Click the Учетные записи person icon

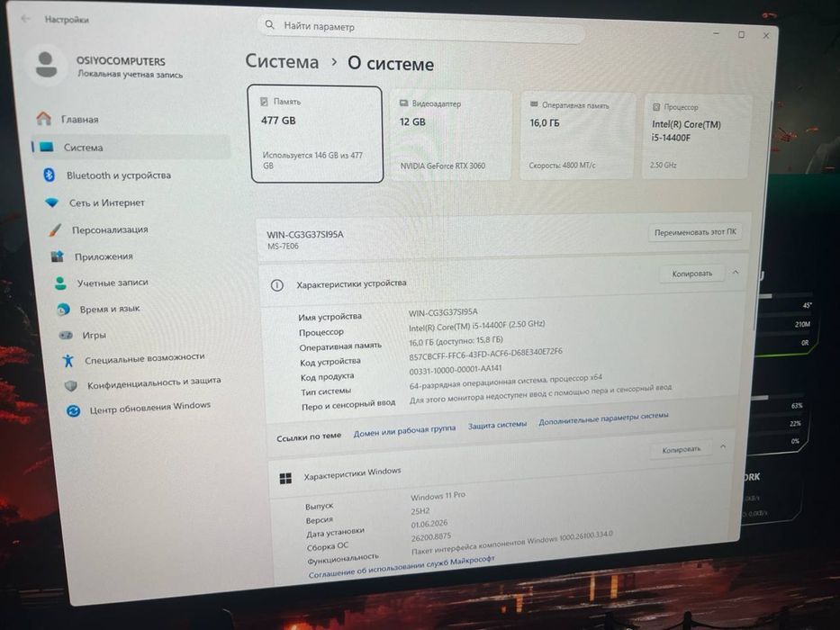pyautogui.click(x=60, y=283)
